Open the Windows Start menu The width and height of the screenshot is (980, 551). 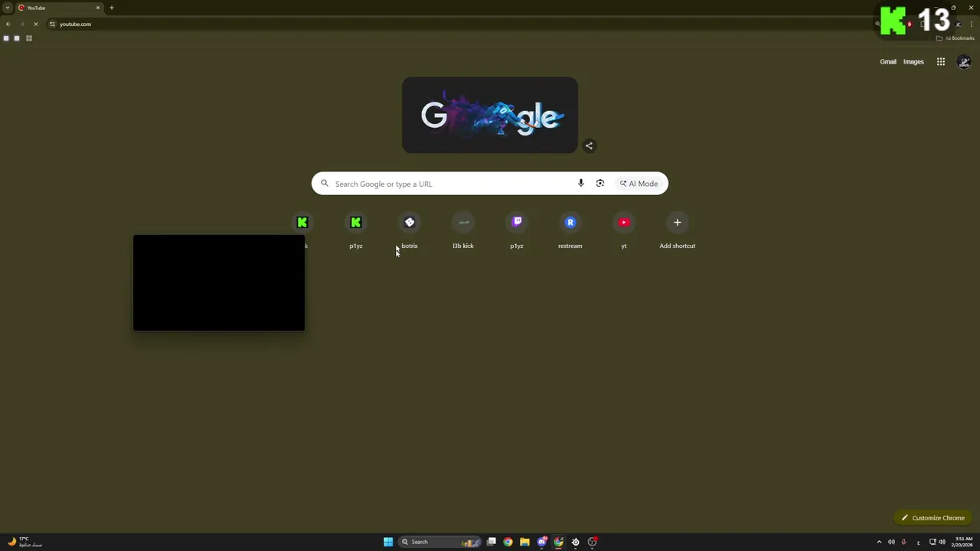(388, 542)
